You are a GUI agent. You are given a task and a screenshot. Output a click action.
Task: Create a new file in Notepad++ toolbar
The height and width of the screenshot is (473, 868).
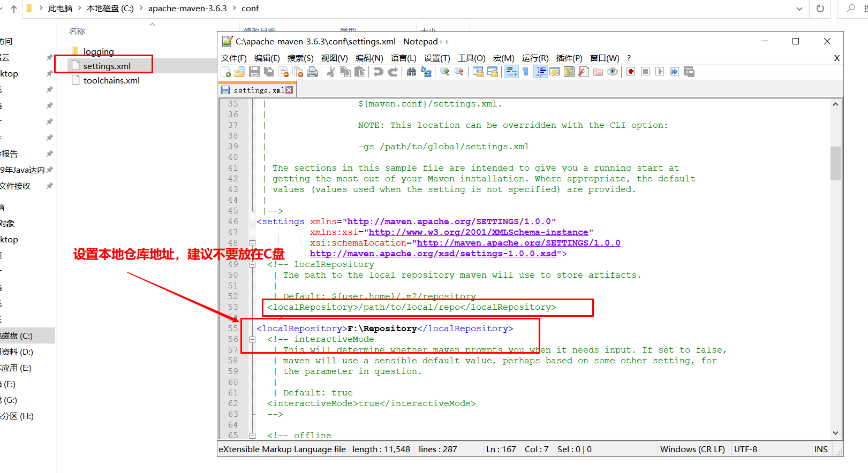pos(226,72)
